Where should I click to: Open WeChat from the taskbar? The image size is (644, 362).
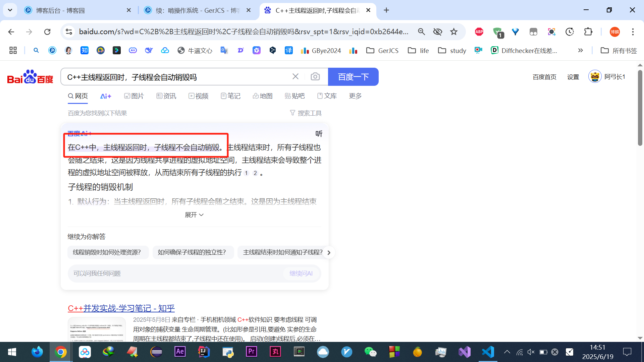point(370,352)
